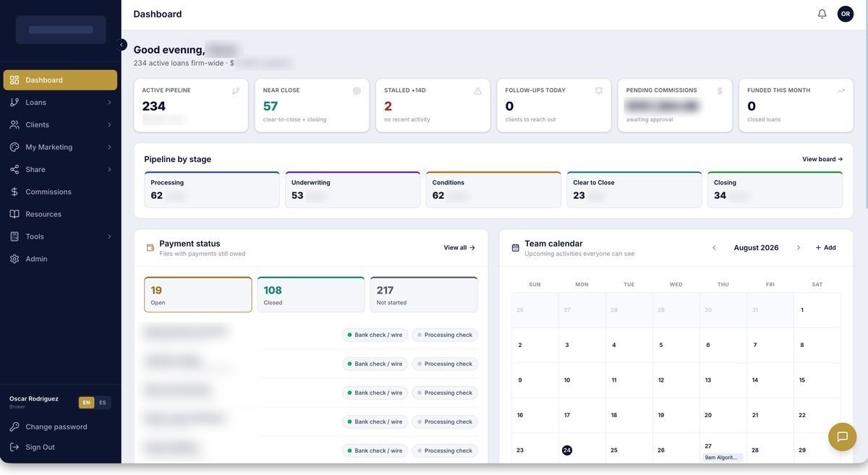This screenshot has width=868, height=475.
Task: Add a Team calendar activity
Action: tap(825, 248)
